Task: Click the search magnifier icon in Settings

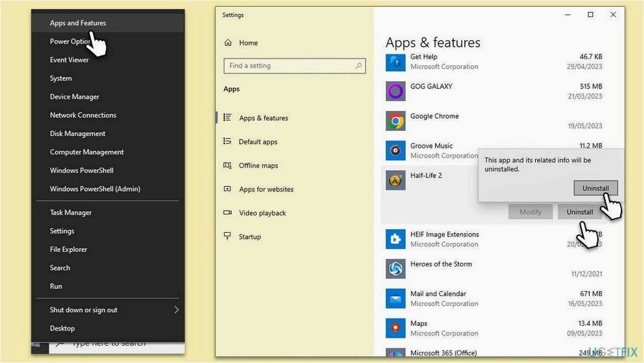Action: pos(358,66)
